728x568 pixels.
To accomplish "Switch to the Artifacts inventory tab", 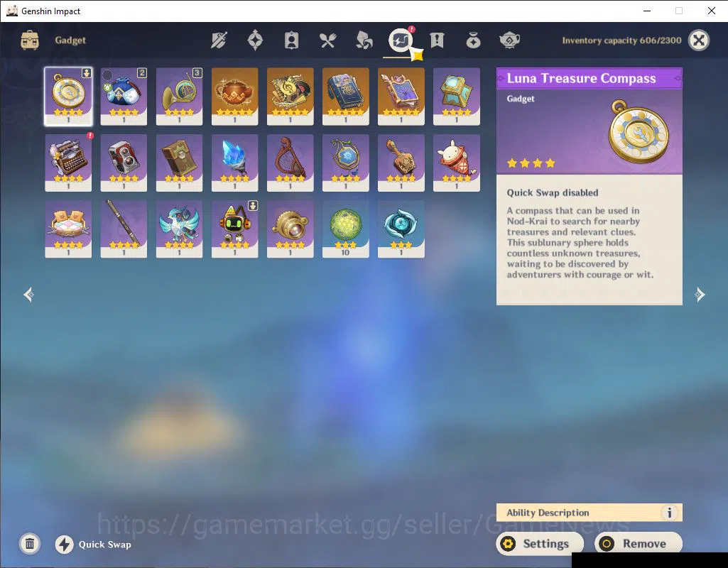I will [x=256, y=40].
